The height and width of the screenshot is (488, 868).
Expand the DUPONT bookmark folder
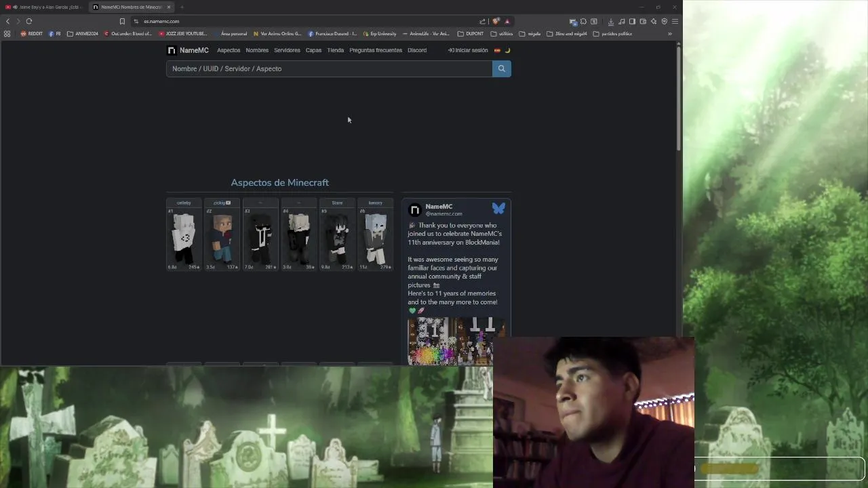tap(471, 33)
